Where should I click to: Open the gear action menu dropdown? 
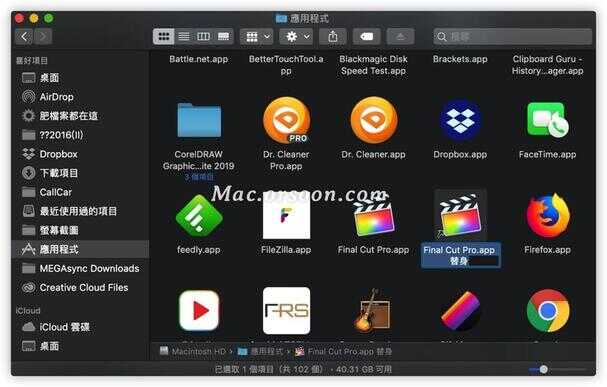click(297, 37)
